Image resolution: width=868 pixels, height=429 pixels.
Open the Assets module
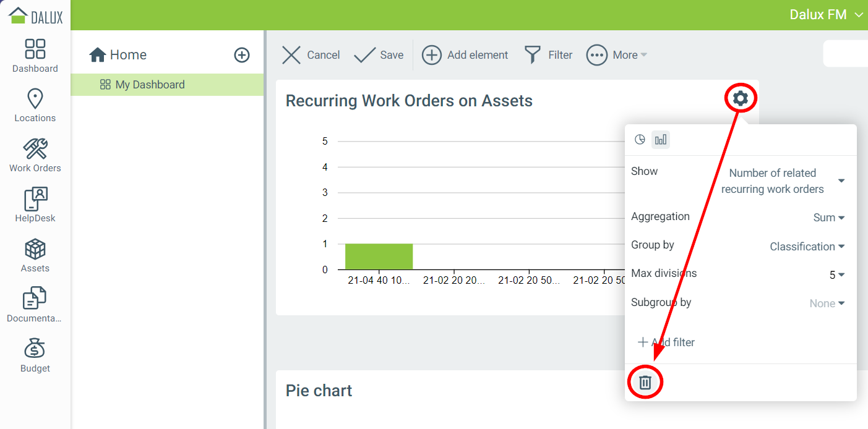[x=35, y=255]
